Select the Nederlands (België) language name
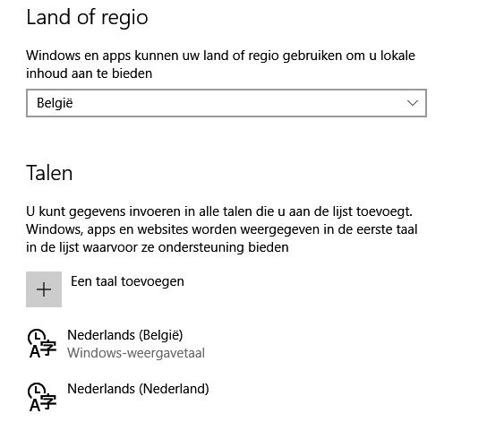This screenshot has height=448, width=504. pyautogui.click(x=125, y=335)
